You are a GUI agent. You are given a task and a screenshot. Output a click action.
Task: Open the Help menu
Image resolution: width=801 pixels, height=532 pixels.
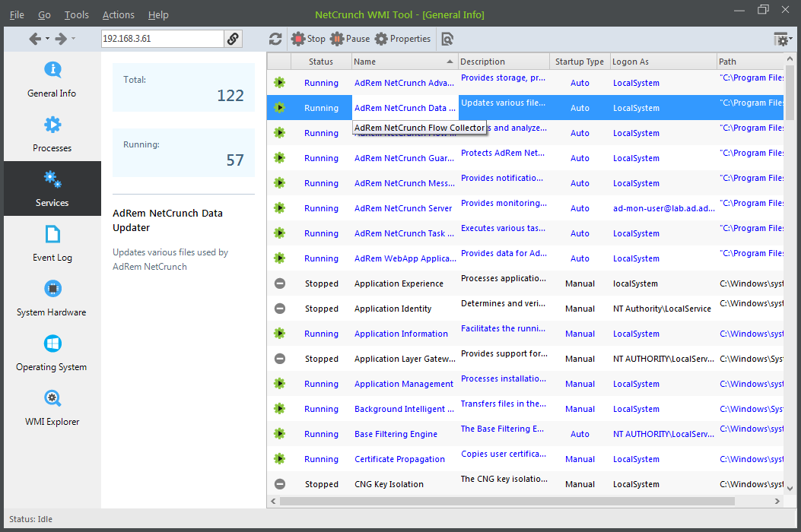click(x=158, y=14)
